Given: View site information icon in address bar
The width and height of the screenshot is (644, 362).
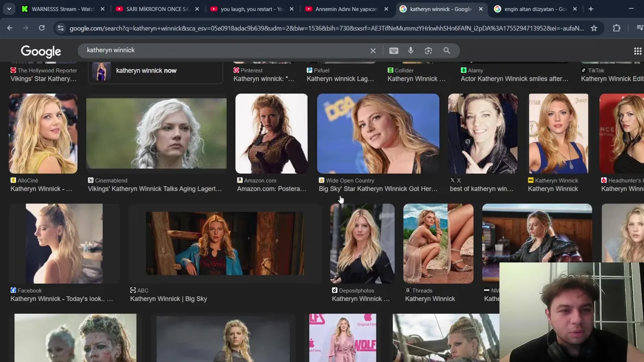Looking at the screenshot, I should tap(60, 28).
